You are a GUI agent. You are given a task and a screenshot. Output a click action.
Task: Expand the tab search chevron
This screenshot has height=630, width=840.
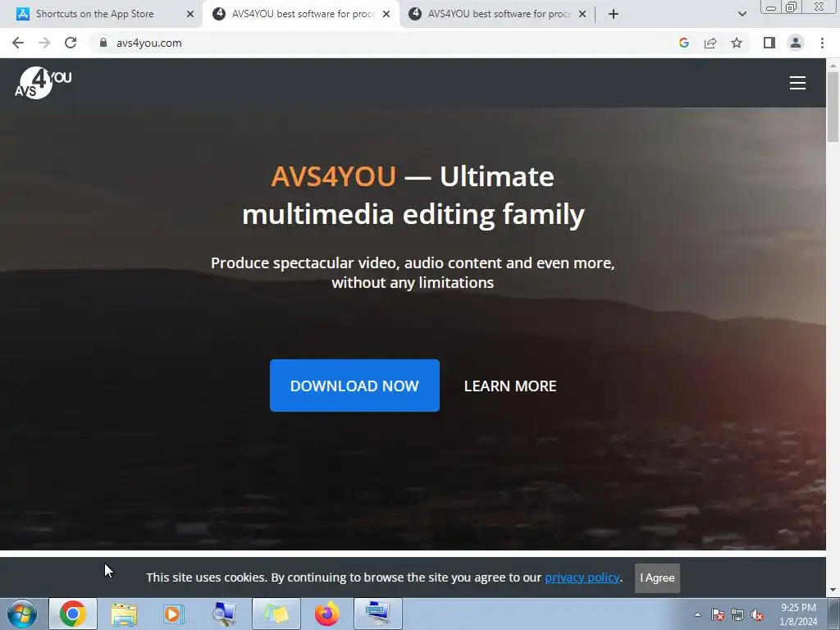(x=742, y=14)
